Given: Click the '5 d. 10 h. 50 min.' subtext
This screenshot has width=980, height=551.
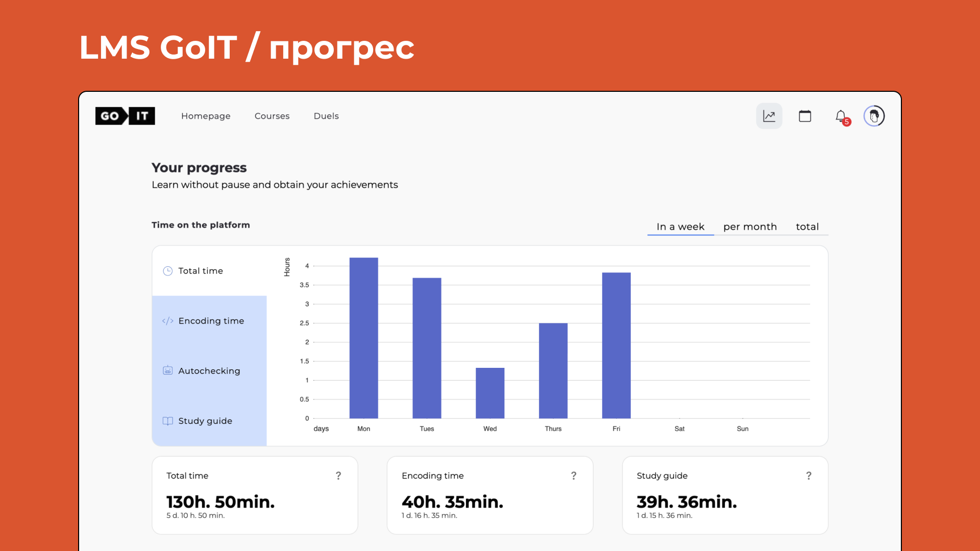Looking at the screenshot, I should 195,516.
